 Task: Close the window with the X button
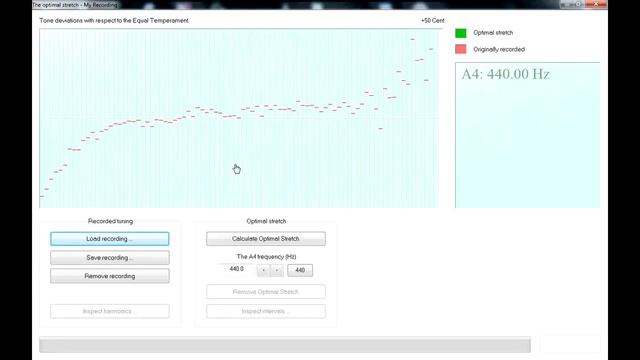pyautogui.click(x=596, y=4)
